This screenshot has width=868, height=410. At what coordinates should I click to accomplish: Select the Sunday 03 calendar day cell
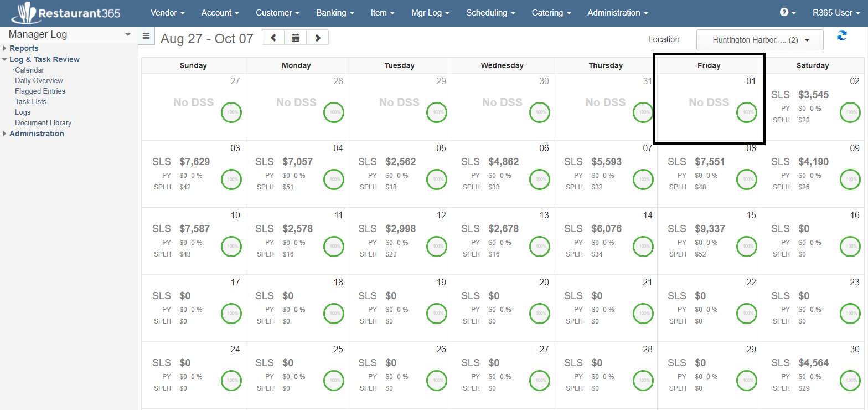pos(193,173)
